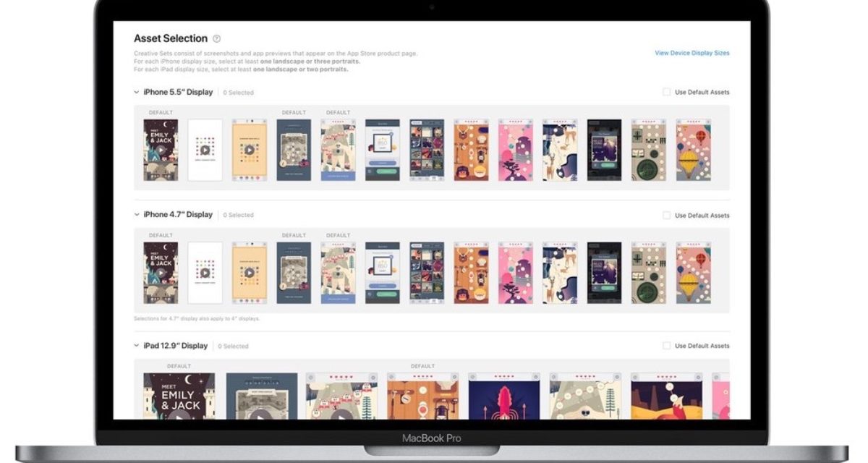The width and height of the screenshot is (868, 463).
Task: Select hot air balloon screenshot in iPhone 5.5" row
Action: [693, 150]
